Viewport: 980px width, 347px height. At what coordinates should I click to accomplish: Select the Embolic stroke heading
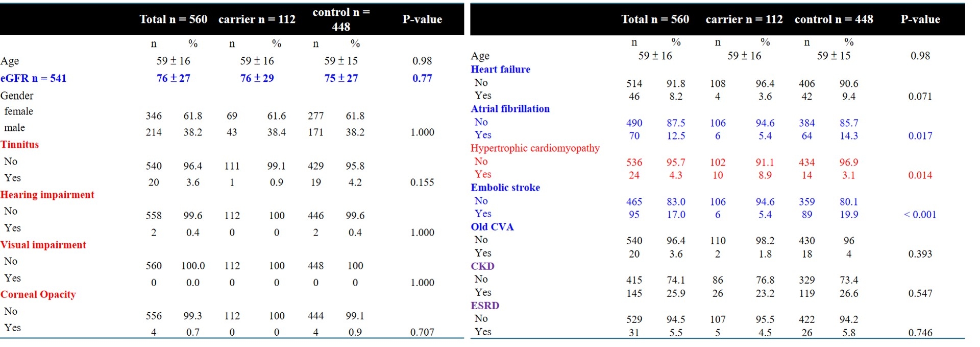505,188
